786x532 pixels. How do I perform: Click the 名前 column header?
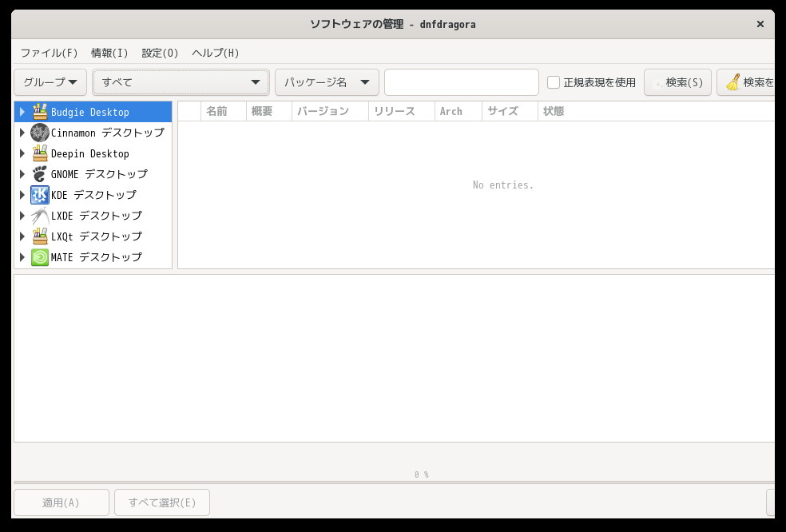tap(224, 111)
